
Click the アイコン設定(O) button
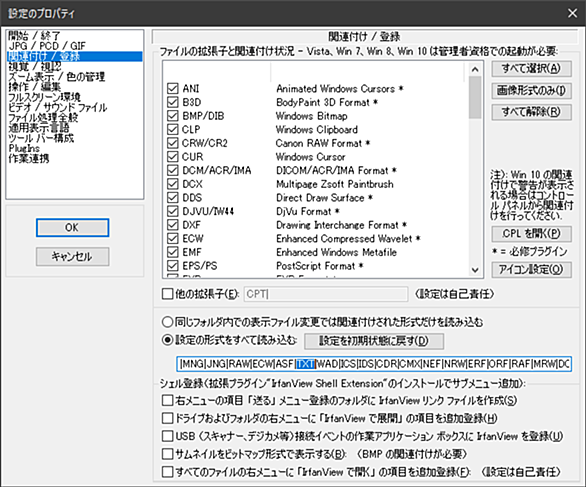click(531, 269)
